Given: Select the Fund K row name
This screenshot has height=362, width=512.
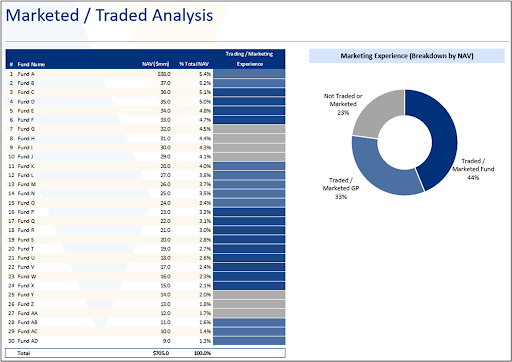Looking at the screenshot, I should click(26, 166).
